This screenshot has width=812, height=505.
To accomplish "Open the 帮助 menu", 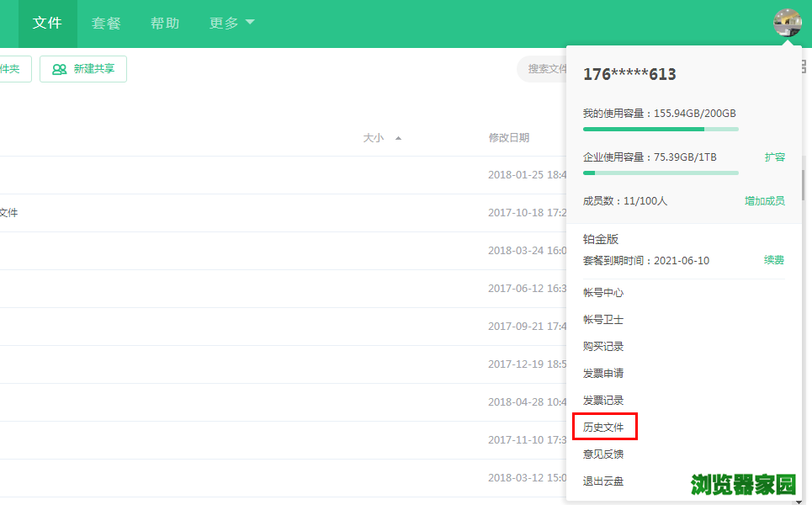I will coord(165,24).
